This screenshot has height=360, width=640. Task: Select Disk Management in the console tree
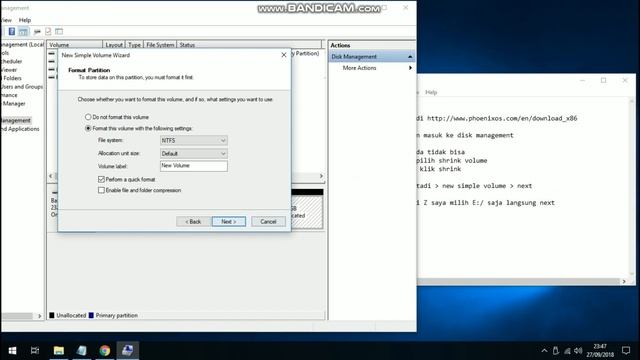pos(16,120)
